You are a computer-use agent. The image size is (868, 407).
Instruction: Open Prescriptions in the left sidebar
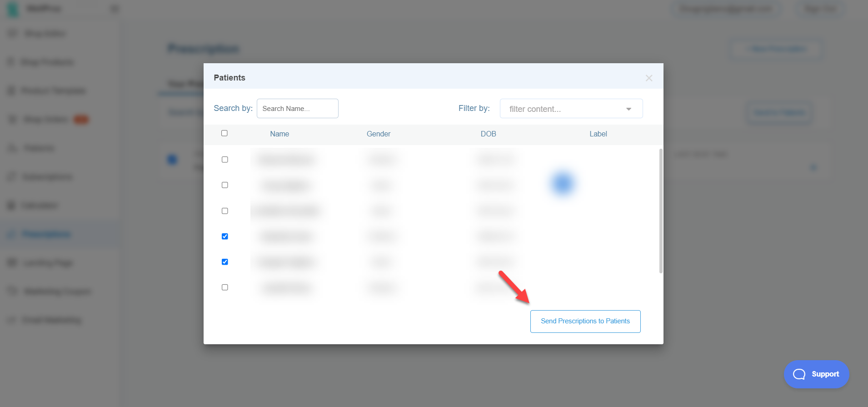click(46, 234)
